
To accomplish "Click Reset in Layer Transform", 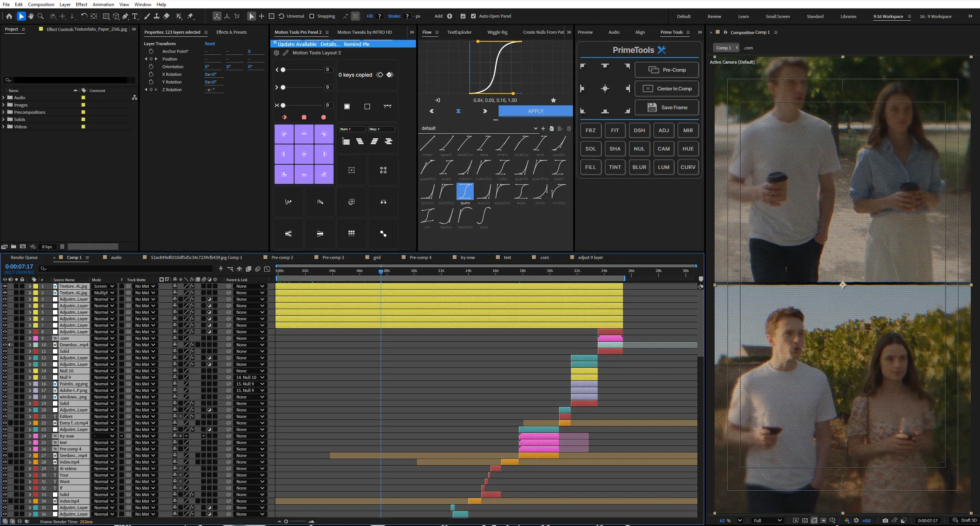I will (210, 44).
